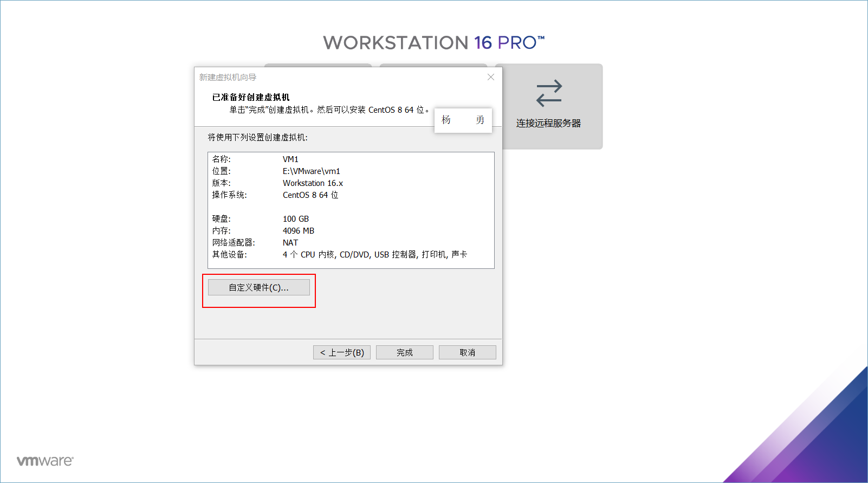
Task: Close the 新建虚拟机向导 dialog
Action: tap(491, 77)
